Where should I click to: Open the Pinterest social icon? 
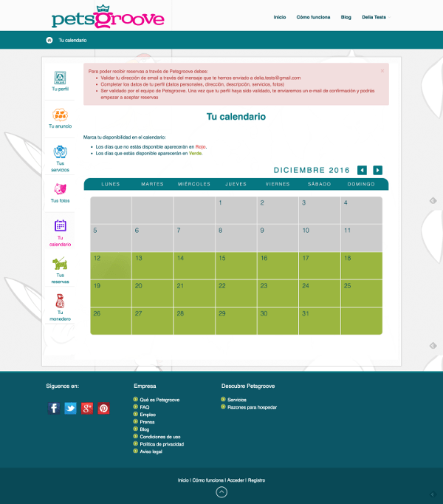point(103,408)
